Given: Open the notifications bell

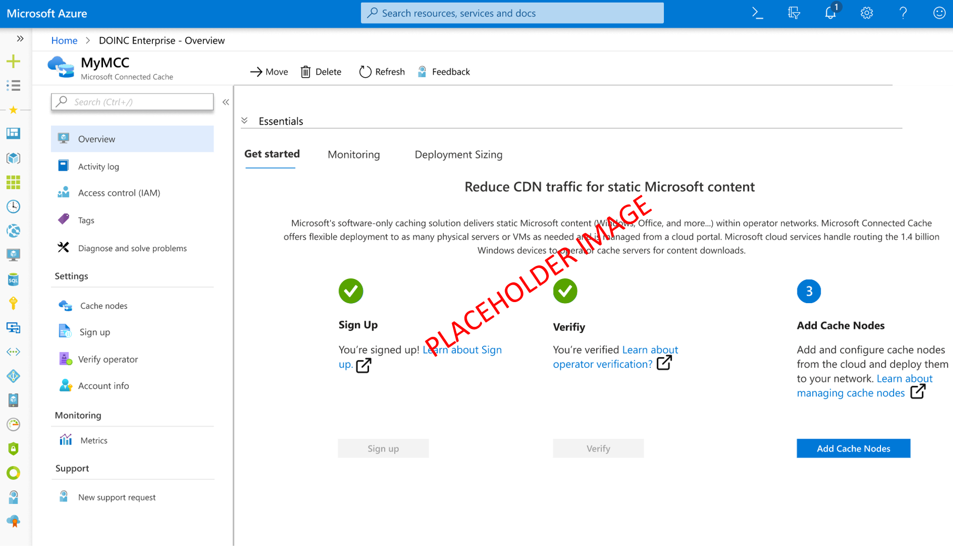Looking at the screenshot, I should (831, 13).
